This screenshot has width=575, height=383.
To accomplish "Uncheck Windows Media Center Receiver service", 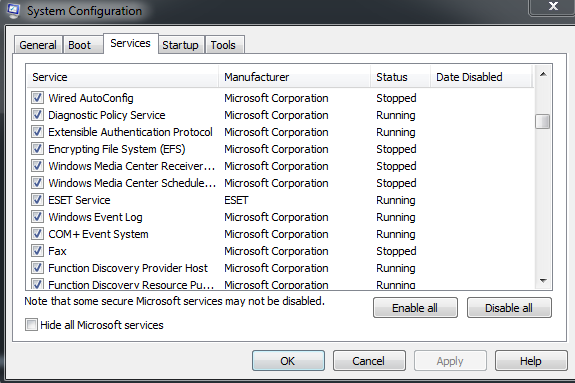I will pos(37,165).
